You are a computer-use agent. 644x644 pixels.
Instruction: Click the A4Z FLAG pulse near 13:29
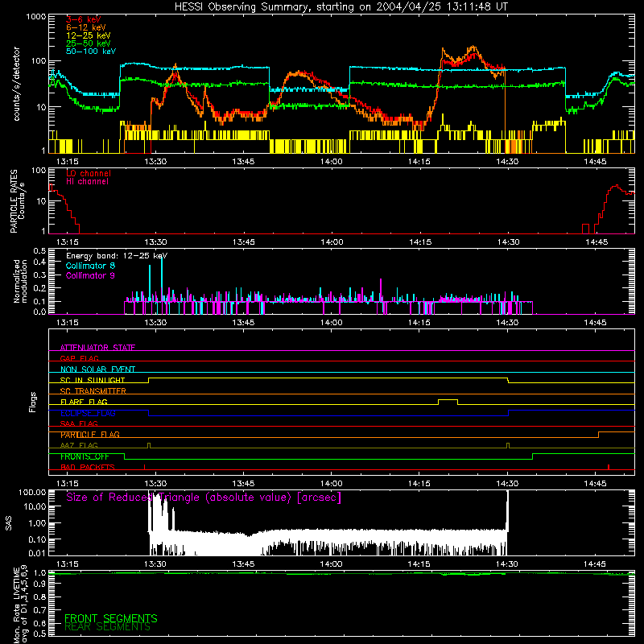coord(149,446)
